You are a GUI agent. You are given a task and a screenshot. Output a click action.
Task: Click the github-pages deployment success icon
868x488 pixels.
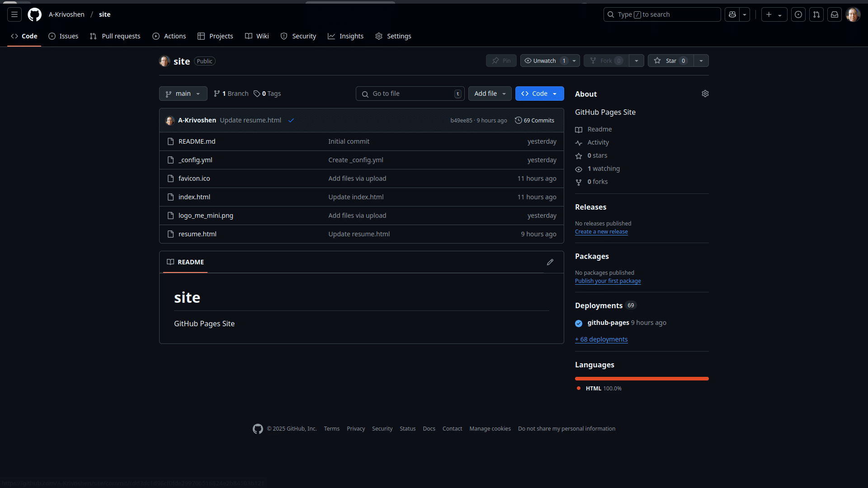tap(579, 323)
